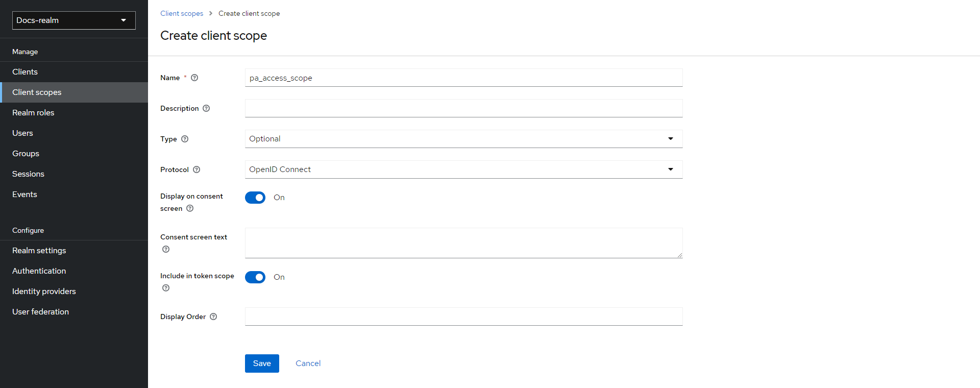Disable the Display on consent screen toggle
The height and width of the screenshot is (388, 980).
255,198
